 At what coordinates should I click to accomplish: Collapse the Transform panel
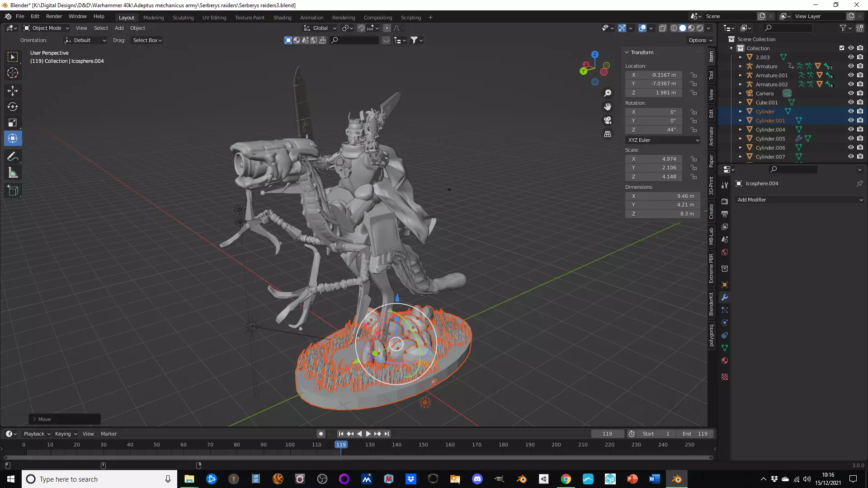click(627, 52)
